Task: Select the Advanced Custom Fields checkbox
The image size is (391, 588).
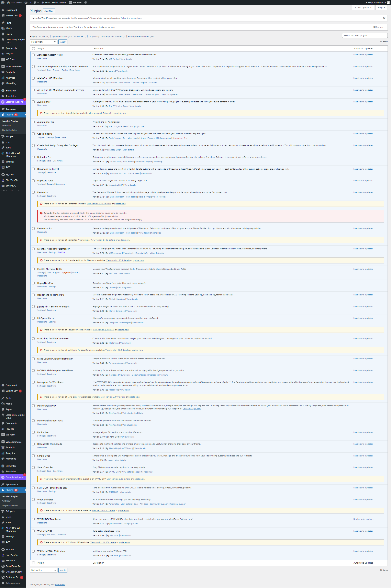Action: [x=33, y=55]
